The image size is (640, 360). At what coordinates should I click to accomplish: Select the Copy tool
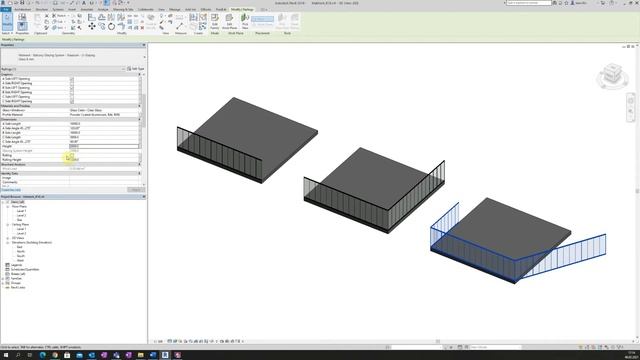point(102,27)
